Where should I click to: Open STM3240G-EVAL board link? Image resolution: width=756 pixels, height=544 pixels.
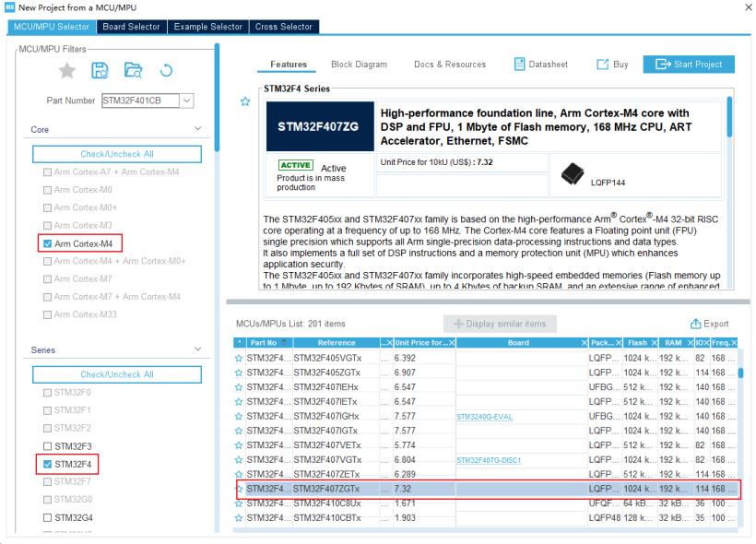click(485, 417)
